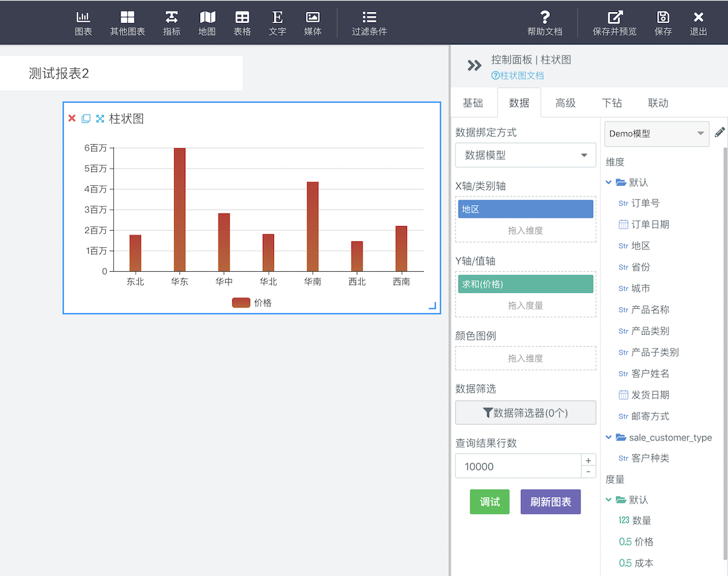The image size is (728, 576).
Task: Click the 颜色图例 drop zone
Action: (525, 358)
